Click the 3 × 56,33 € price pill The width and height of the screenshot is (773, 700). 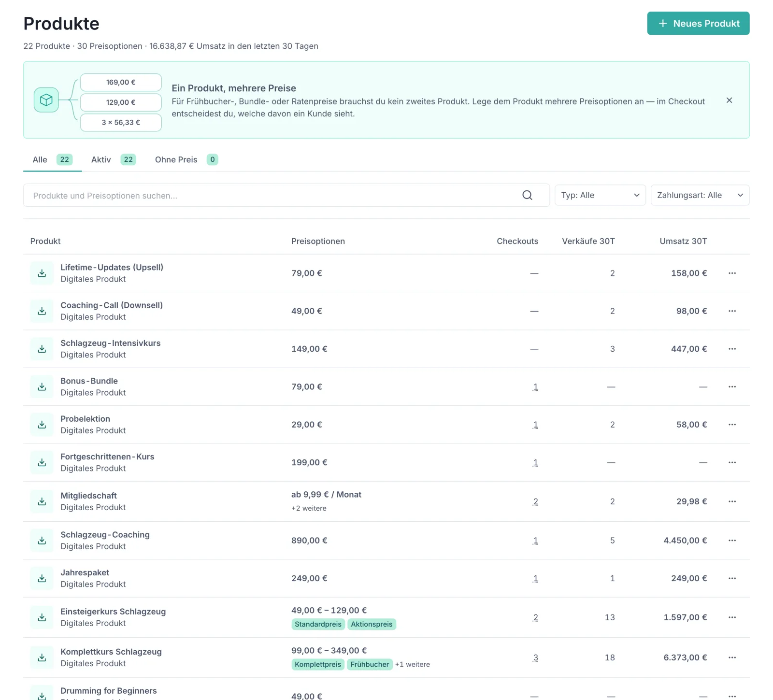pos(121,122)
